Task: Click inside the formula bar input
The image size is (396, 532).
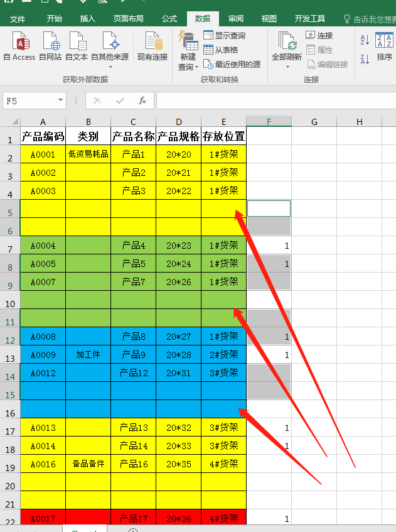Action: 276,100
